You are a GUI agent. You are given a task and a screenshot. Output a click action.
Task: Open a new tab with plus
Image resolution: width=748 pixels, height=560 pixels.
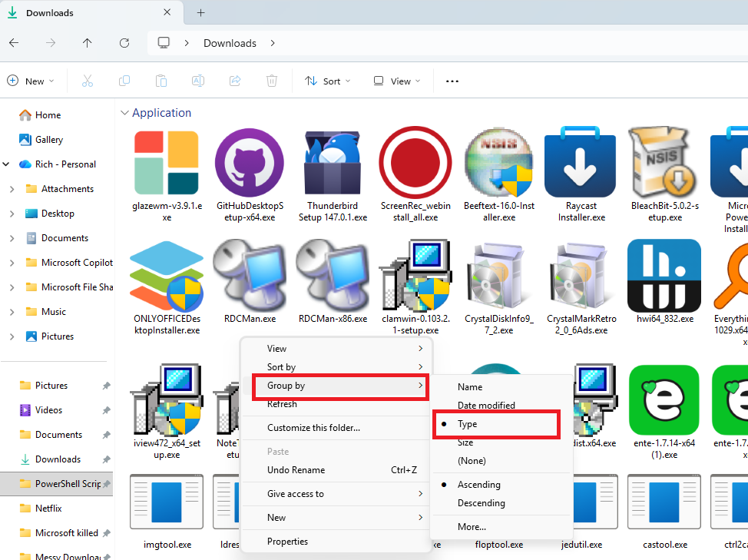(201, 13)
